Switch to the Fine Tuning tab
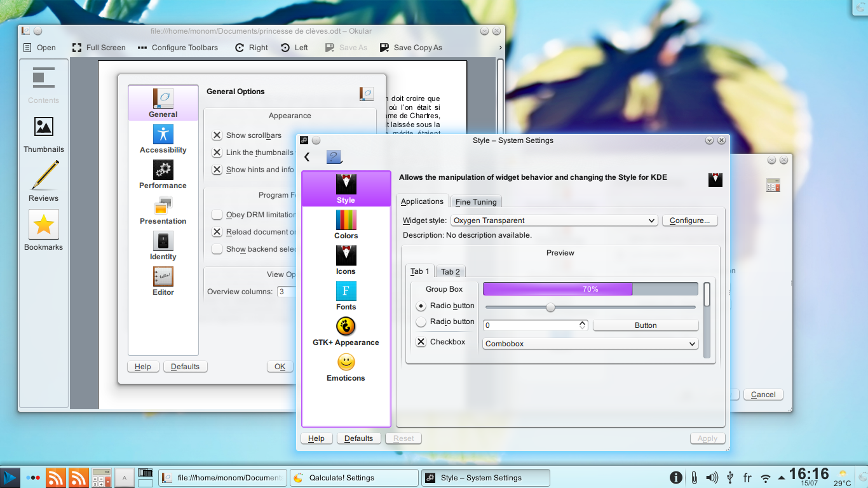The image size is (868, 488). pyautogui.click(x=476, y=202)
